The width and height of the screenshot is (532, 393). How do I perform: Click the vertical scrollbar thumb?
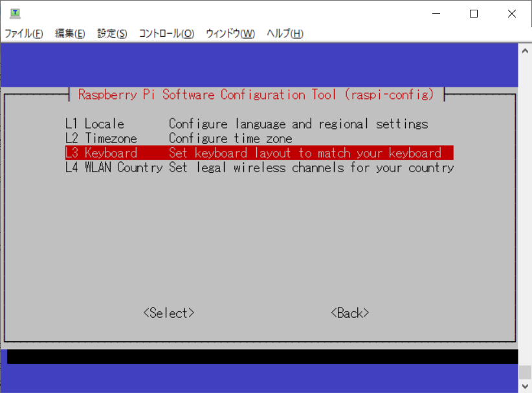pos(525,372)
